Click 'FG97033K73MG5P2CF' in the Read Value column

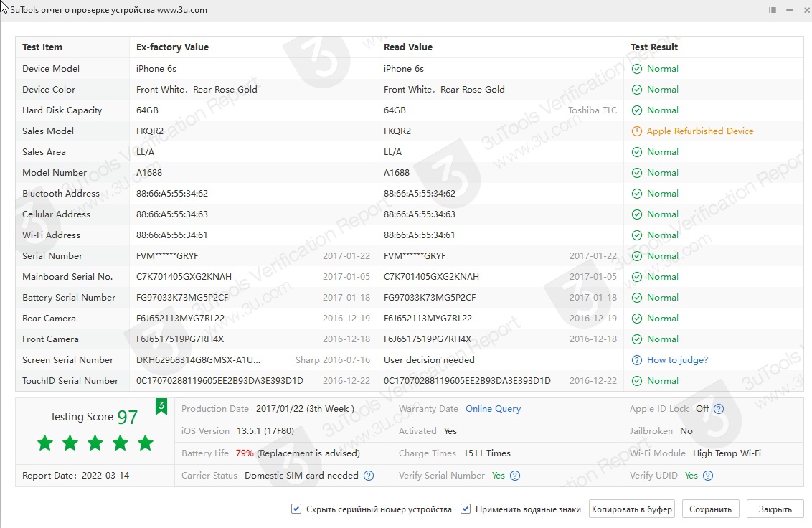click(430, 298)
